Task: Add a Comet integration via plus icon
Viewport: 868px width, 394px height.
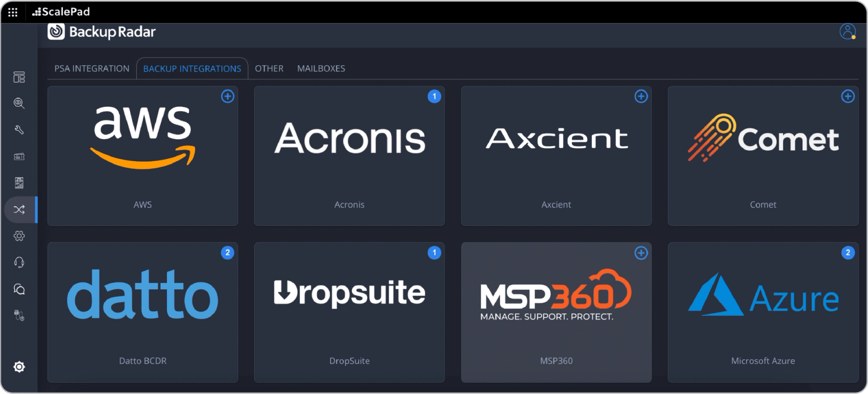Action: coord(848,96)
